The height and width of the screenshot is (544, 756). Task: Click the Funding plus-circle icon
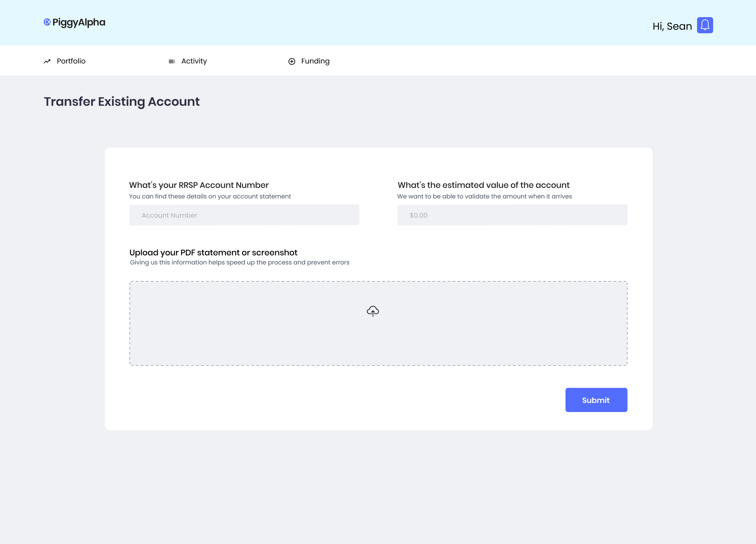coord(292,61)
